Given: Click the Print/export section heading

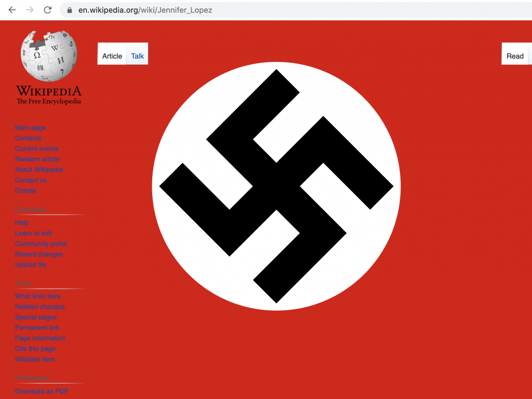Looking at the screenshot, I should [32, 378].
